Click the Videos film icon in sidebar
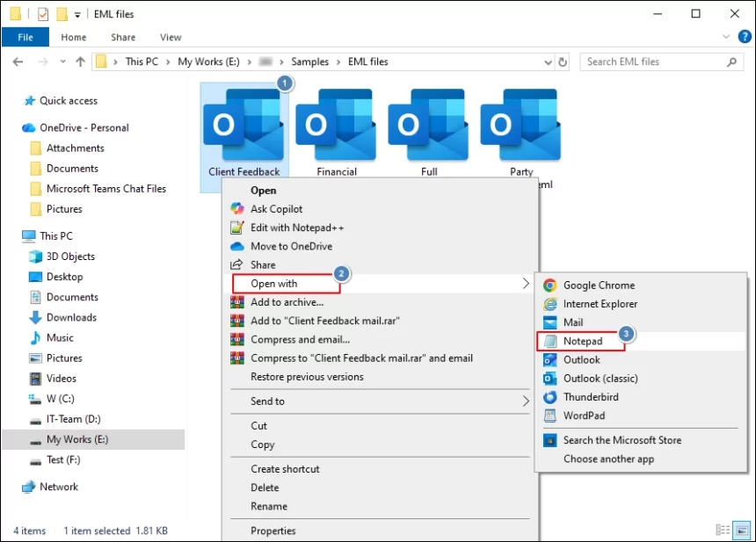The height and width of the screenshot is (542, 756). [35, 379]
